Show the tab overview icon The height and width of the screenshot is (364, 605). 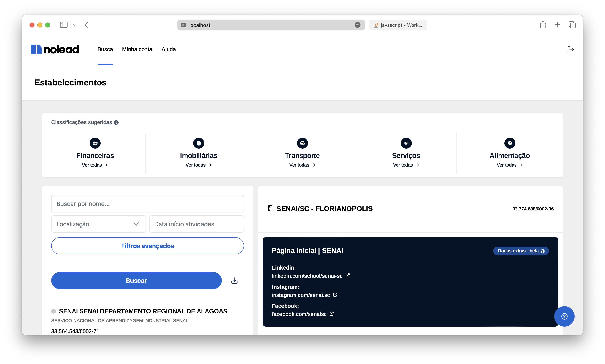[572, 25]
